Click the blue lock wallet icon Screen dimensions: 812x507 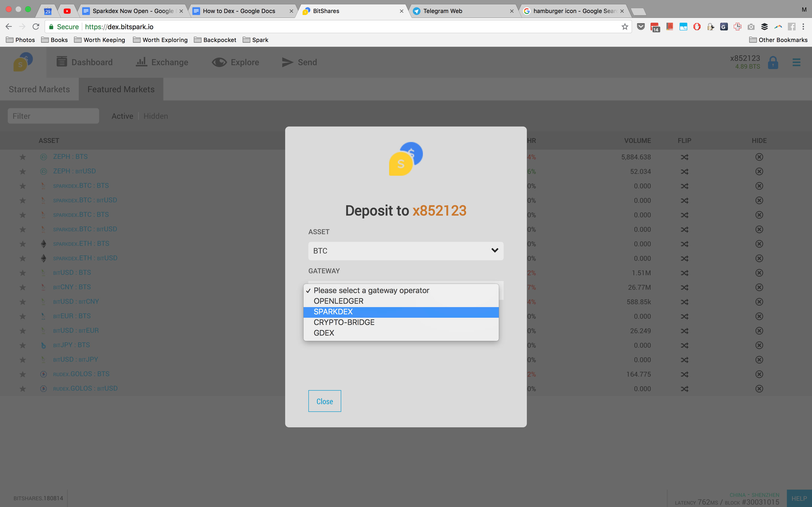click(773, 63)
